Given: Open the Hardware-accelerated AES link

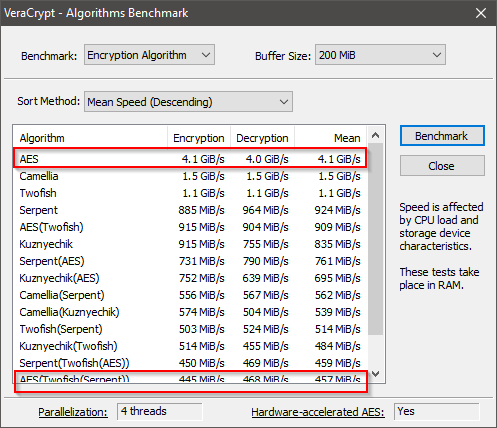Looking at the screenshot, I should pyautogui.click(x=318, y=412).
